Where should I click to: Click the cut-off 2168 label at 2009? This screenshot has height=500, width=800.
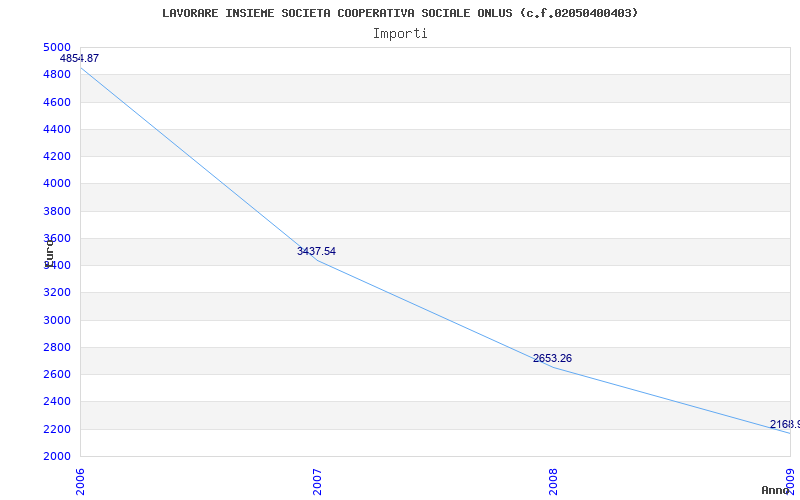pos(785,424)
